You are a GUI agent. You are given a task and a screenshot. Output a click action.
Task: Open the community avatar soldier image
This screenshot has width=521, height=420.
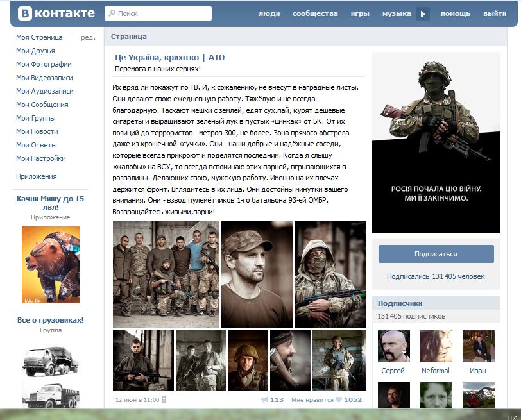coord(436,143)
